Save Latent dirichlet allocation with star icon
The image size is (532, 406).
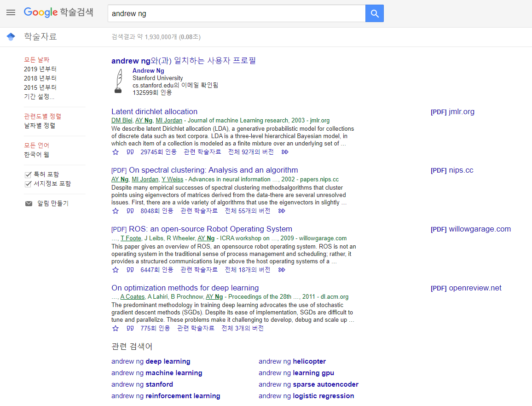point(116,152)
